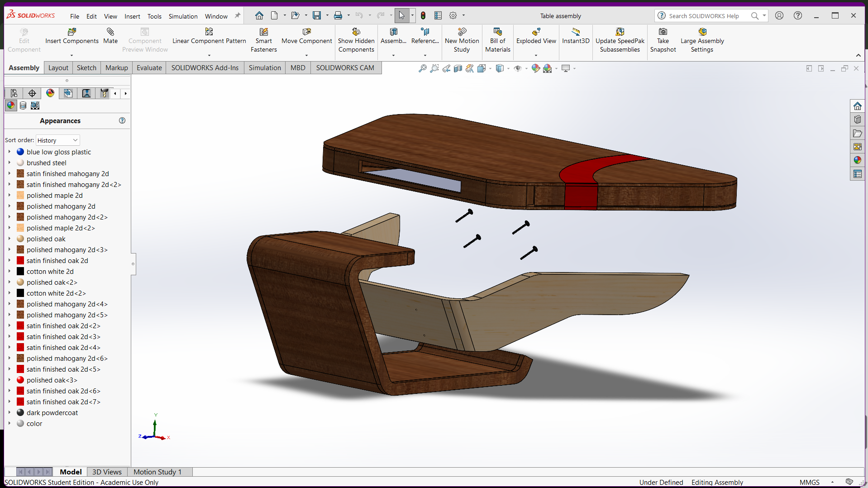The width and height of the screenshot is (868, 488).
Task: Open the Smart Fasteners tool
Action: [x=263, y=32]
